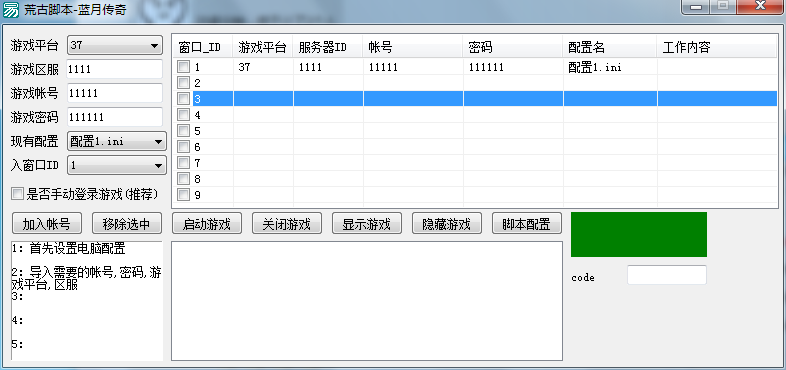This screenshot has width=786, height=370.
Task: Click the 帐号 column header
Action: [x=413, y=48]
